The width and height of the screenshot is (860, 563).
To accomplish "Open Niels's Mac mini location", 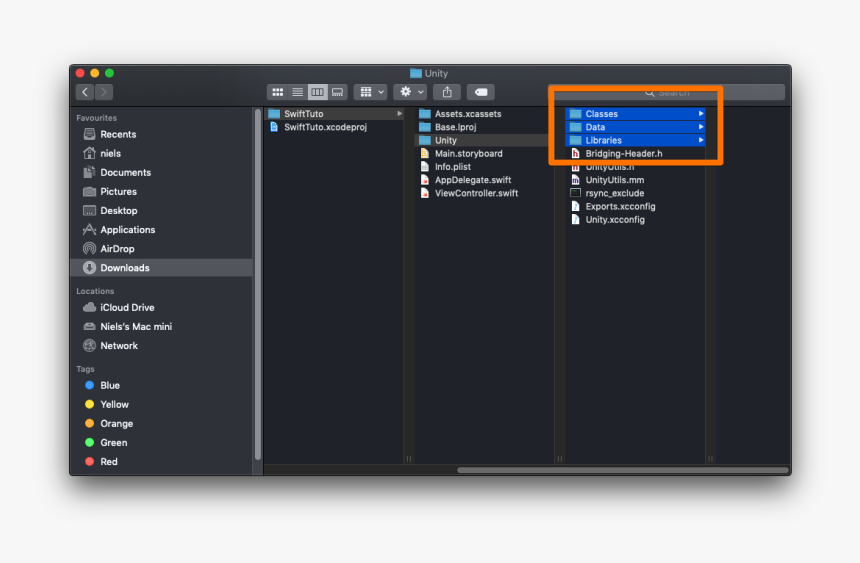I will [162, 326].
